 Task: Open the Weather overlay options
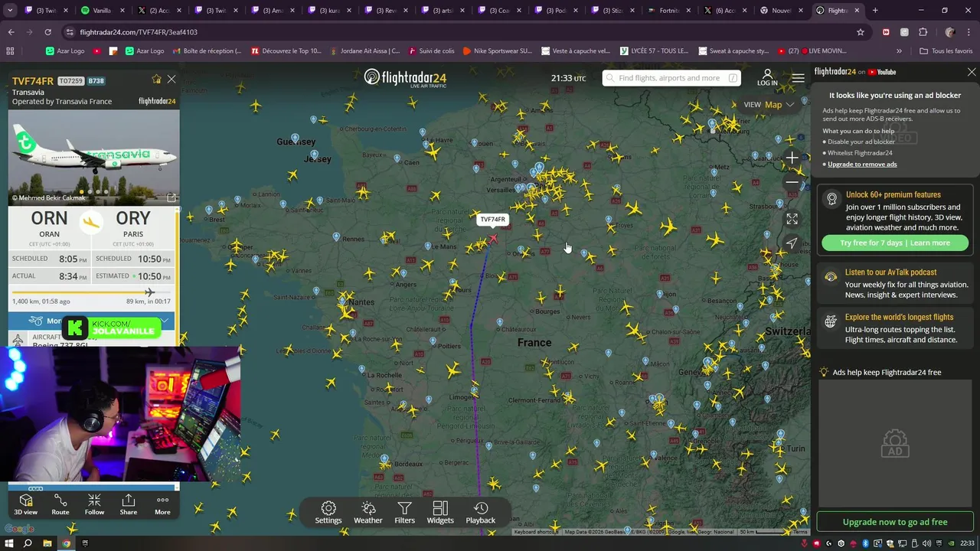tap(367, 513)
